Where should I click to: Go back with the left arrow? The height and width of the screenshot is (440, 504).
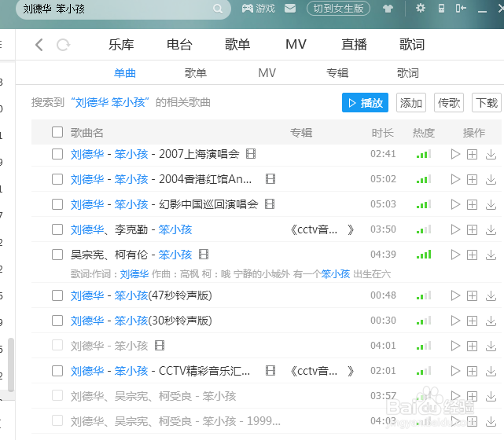tap(39, 45)
